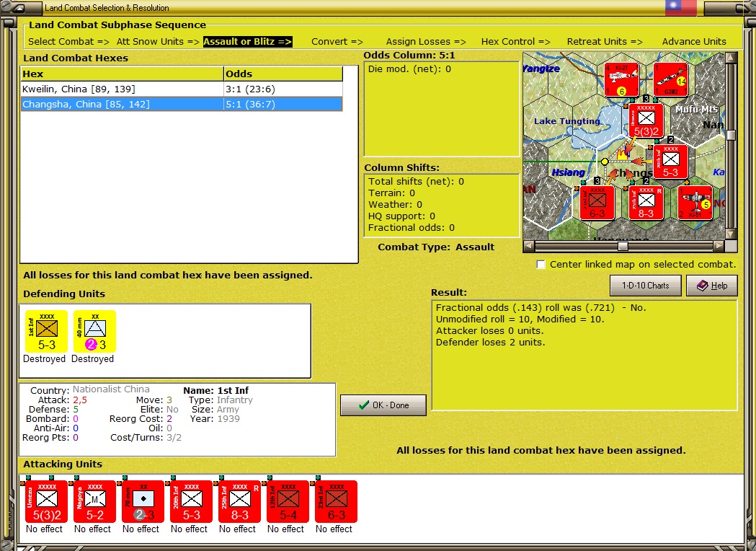This screenshot has width=756, height=551.
Task: Click the 5-3 infantry counter on the minimap
Action: point(670,162)
